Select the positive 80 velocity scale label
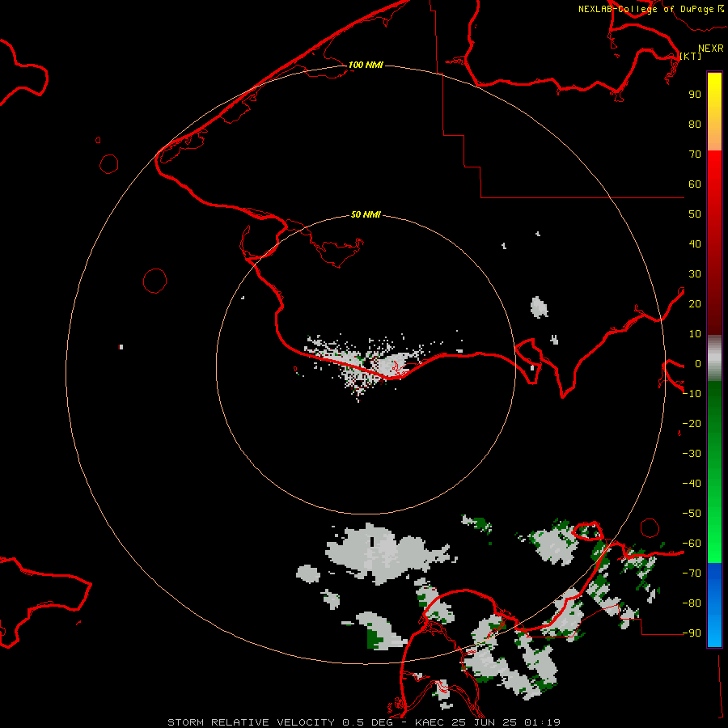 695,124
